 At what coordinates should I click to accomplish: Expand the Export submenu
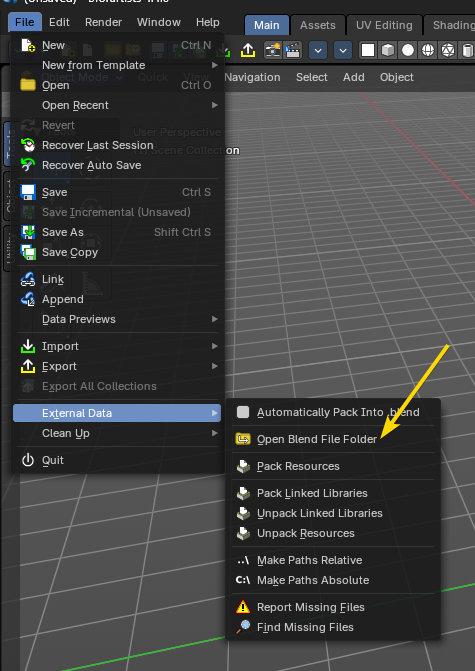point(117,366)
